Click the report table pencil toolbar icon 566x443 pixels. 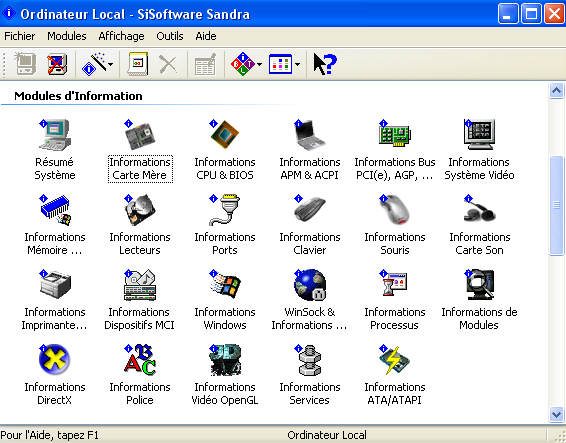click(x=205, y=64)
